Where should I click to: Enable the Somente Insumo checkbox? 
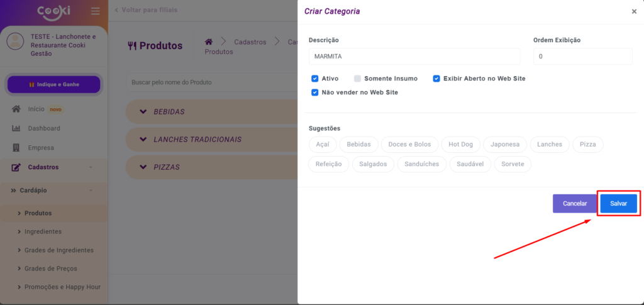click(358, 79)
